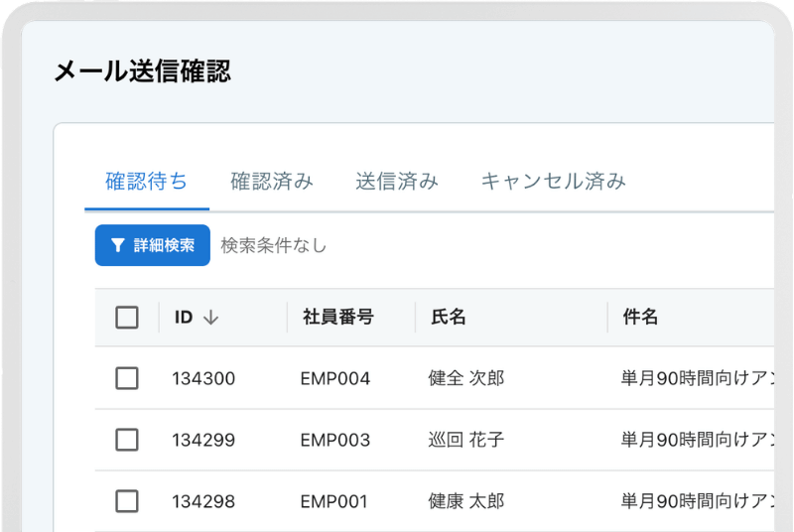
Task: Click the 件名 column header
Action: [x=640, y=317]
